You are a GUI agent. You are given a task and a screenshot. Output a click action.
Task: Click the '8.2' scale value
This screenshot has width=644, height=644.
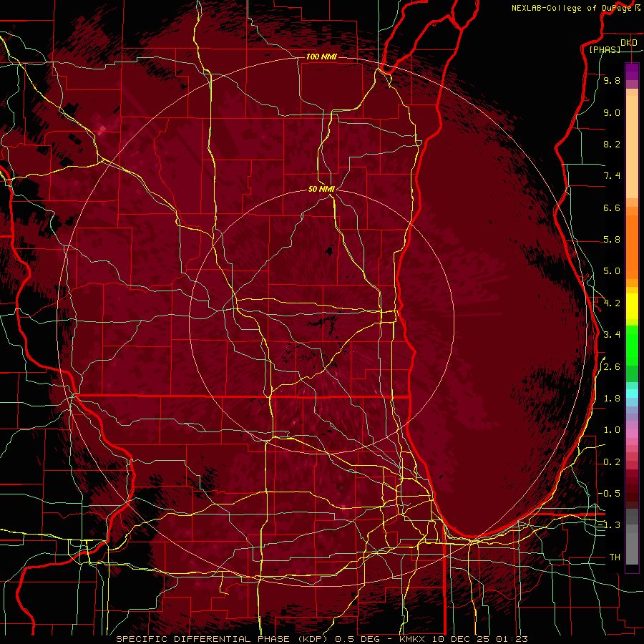coord(612,144)
